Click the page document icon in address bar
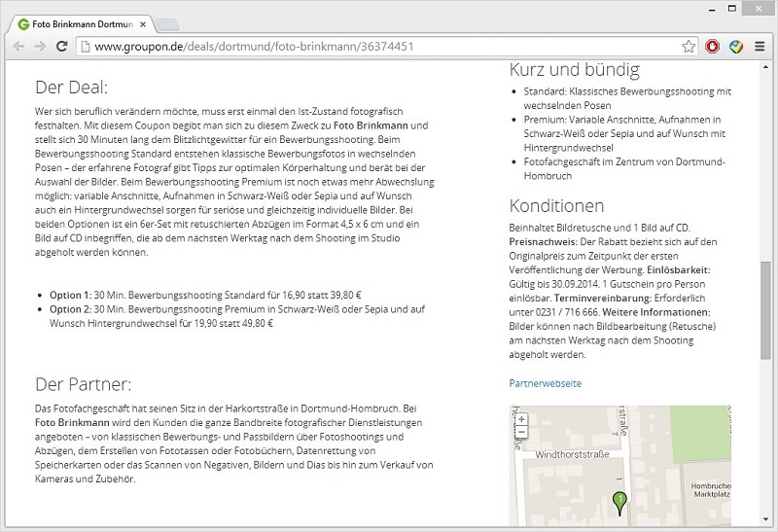778x532 pixels. (x=86, y=47)
